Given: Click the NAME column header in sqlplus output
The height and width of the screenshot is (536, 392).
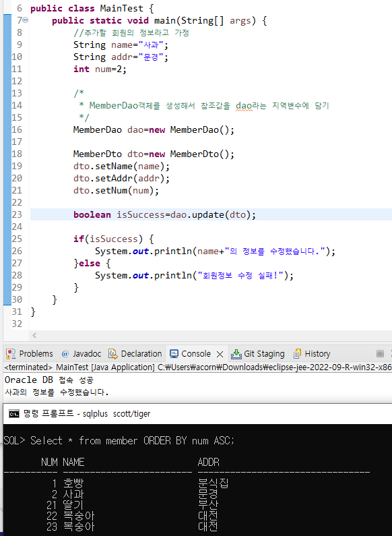Looking at the screenshot, I should (73, 462).
